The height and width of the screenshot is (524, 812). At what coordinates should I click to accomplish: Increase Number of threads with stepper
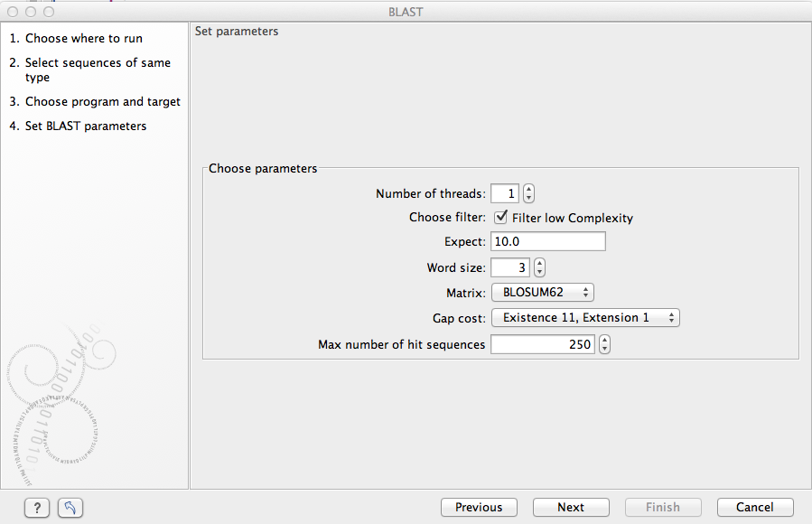pos(528,189)
